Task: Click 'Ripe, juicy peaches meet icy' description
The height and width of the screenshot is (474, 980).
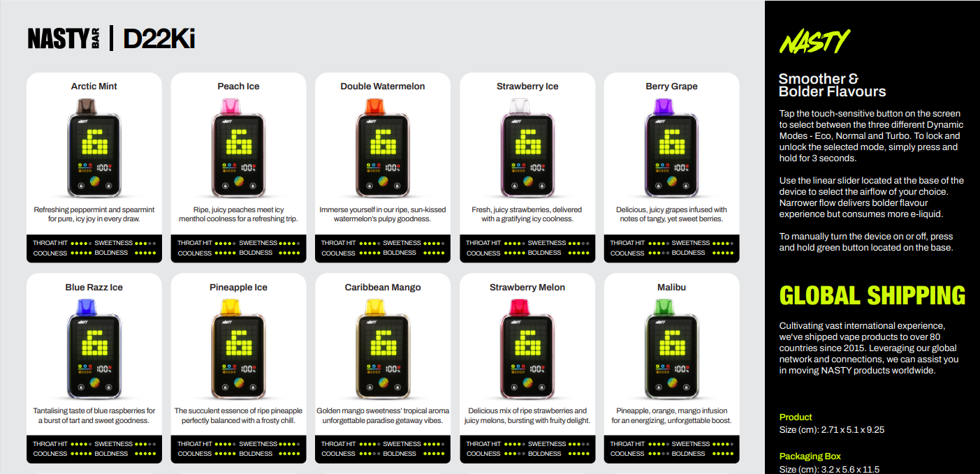Action: tap(238, 214)
